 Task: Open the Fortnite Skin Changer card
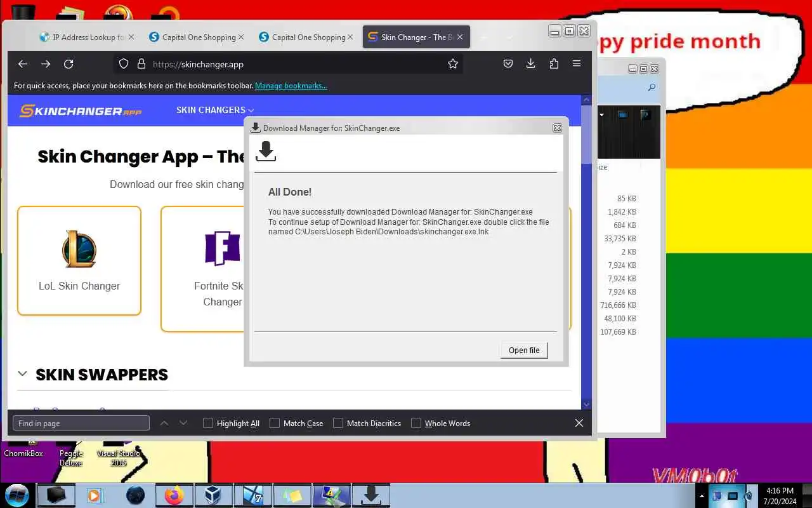203,268
